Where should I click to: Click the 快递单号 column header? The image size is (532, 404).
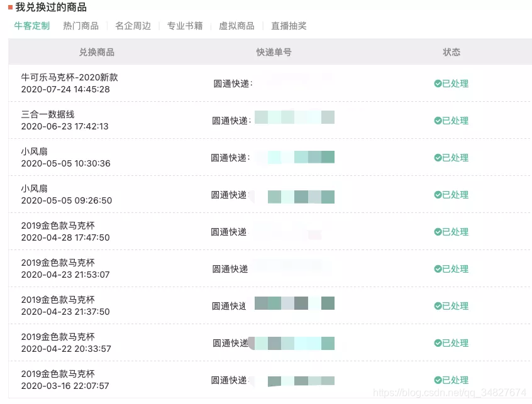tap(274, 52)
